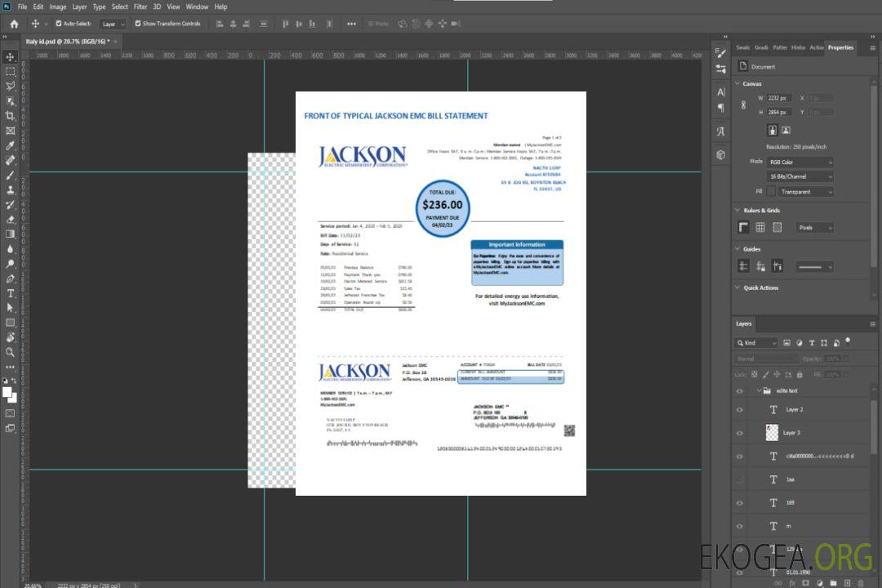
Task: Click the lock guides icon in Guides section
Action: (x=760, y=266)
